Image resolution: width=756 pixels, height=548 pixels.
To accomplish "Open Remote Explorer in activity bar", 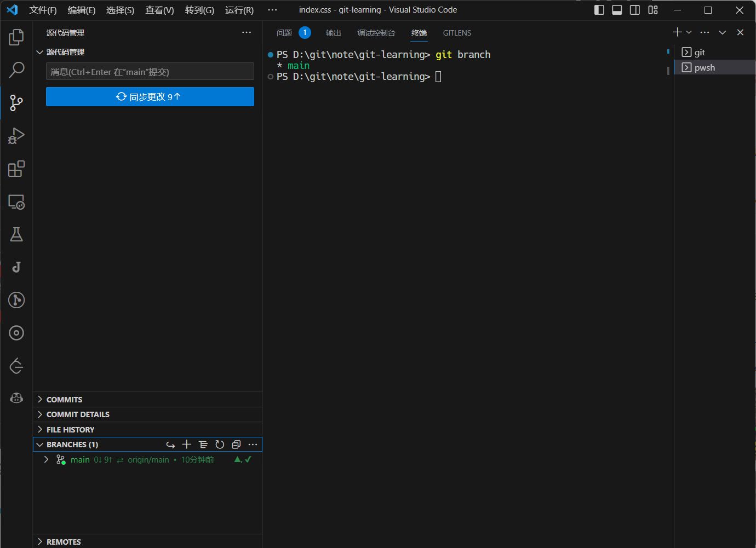I will pos(16,202).
